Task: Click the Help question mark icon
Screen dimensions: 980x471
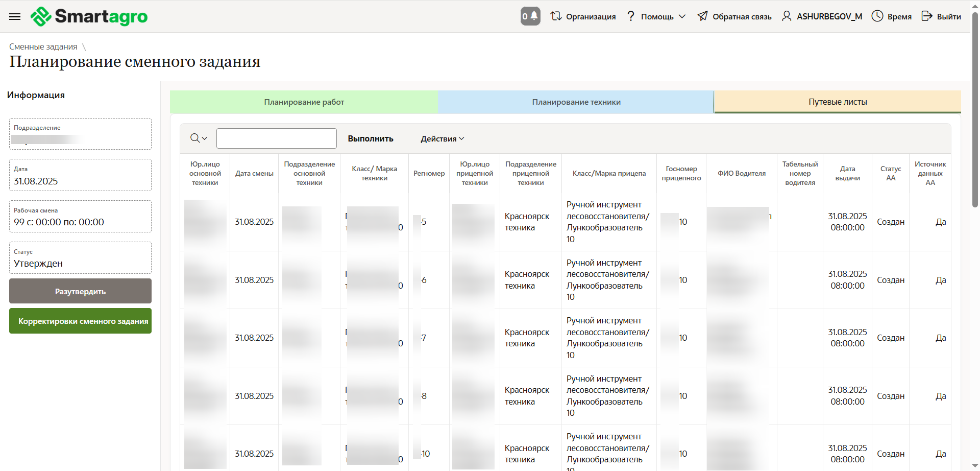Action: pos(631,16)
